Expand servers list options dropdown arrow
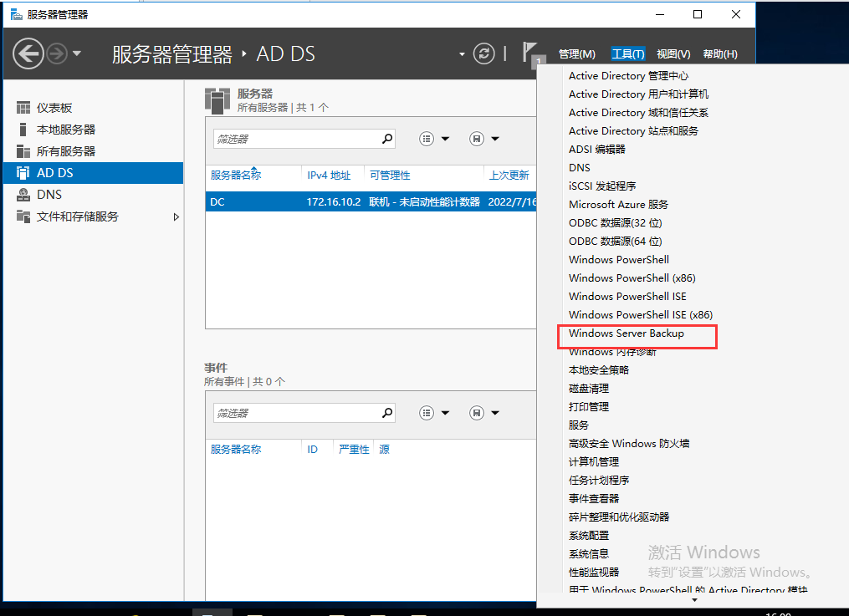The image size is (849, 616). pos(445,139)
